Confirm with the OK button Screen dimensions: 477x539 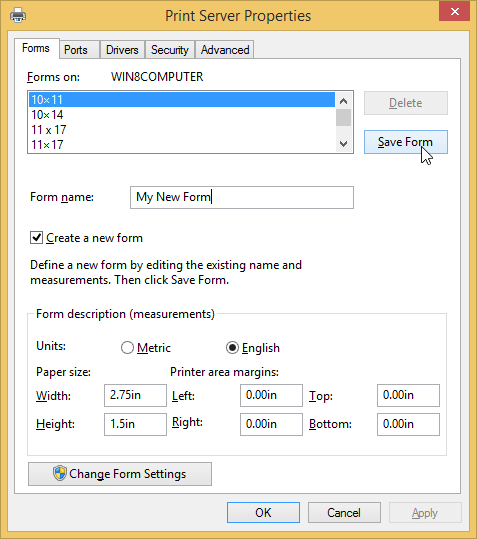click(x=263, y=513)
